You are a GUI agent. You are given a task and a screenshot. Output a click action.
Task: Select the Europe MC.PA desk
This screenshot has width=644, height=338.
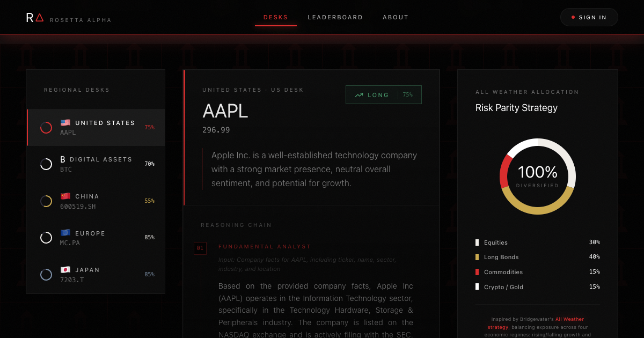[x=96, y=238]
